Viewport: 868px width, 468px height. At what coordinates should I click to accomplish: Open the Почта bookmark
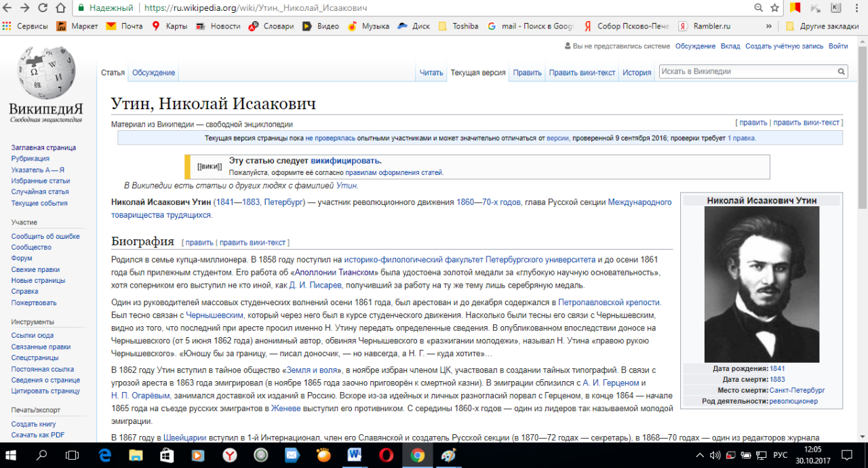[125, 26]
